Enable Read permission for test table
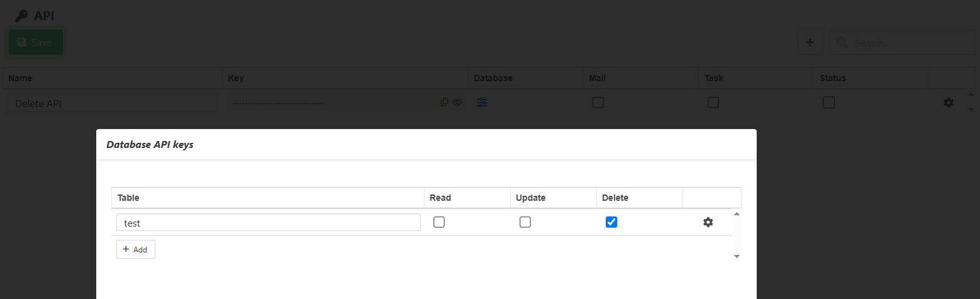 [439, 222]
